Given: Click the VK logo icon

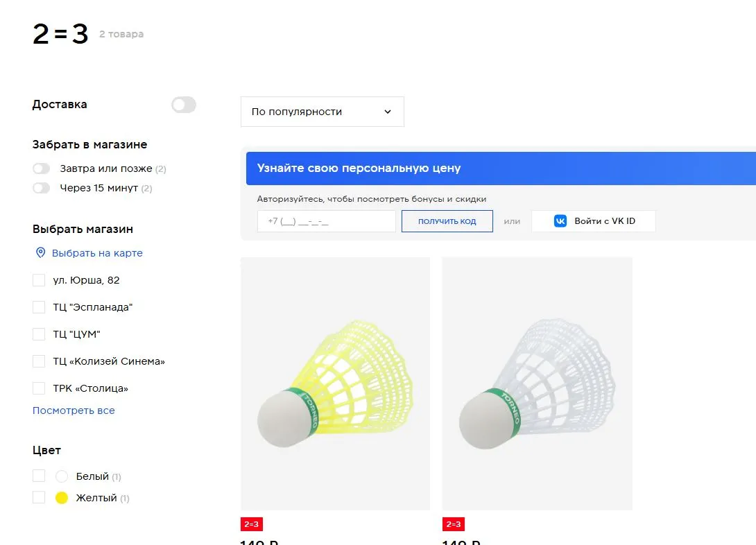Looking at the screenshot, I should pos(560,221).
